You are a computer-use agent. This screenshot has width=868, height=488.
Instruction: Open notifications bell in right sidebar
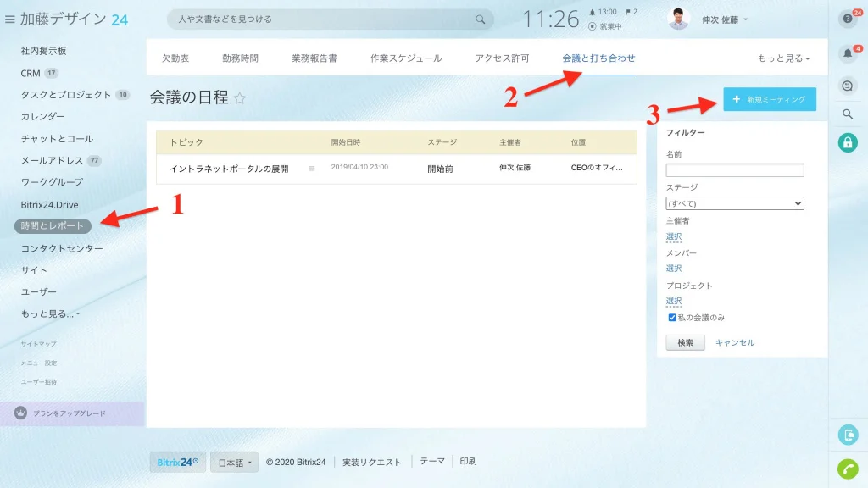(x=848, y=53)
